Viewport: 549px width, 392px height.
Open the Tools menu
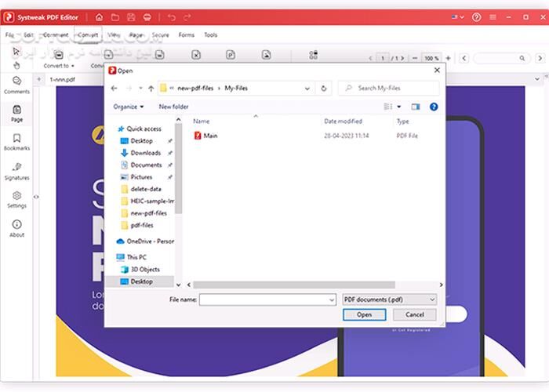point(211,35)
